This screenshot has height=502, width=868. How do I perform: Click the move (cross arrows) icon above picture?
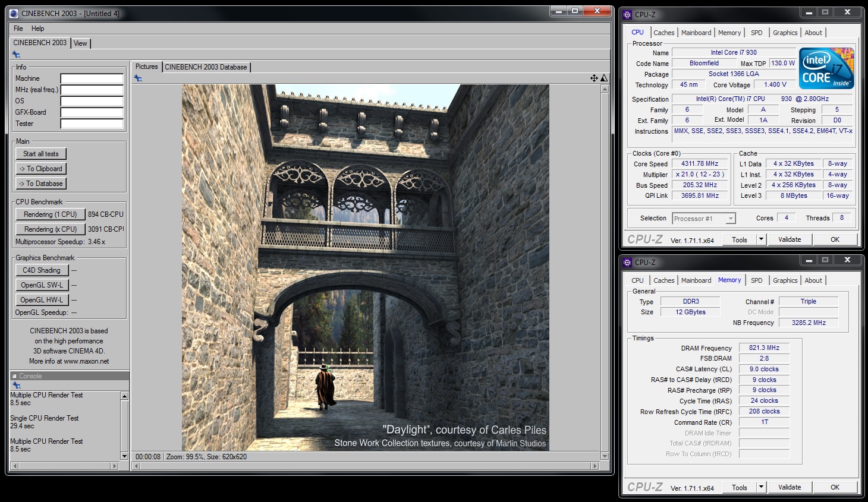click(x=594, y=78)
